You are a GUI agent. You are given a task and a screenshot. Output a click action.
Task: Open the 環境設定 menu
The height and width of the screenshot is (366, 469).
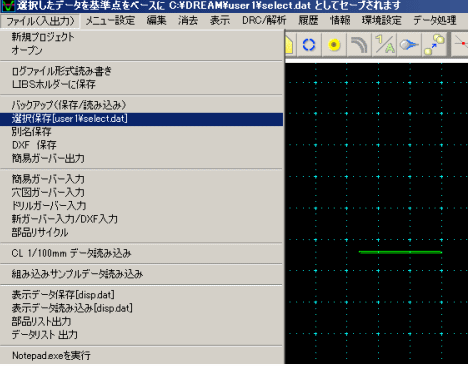click(382, 21)
